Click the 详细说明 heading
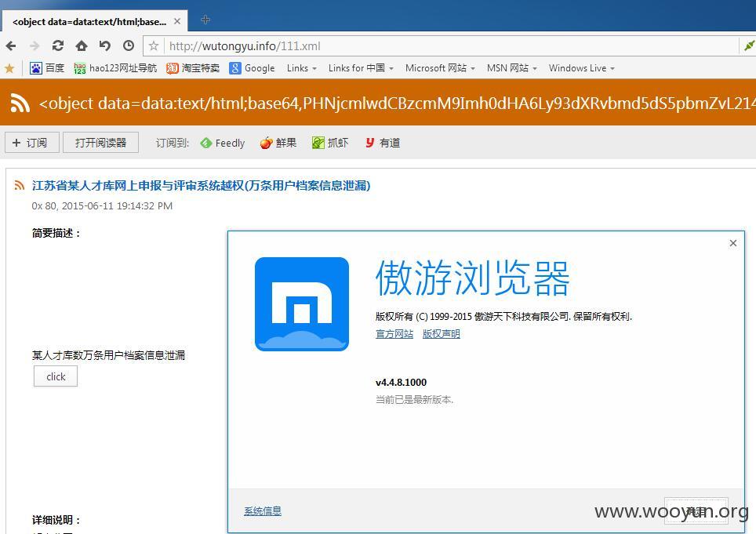Screen dimensions: 756x534 [x=56, y=520]
